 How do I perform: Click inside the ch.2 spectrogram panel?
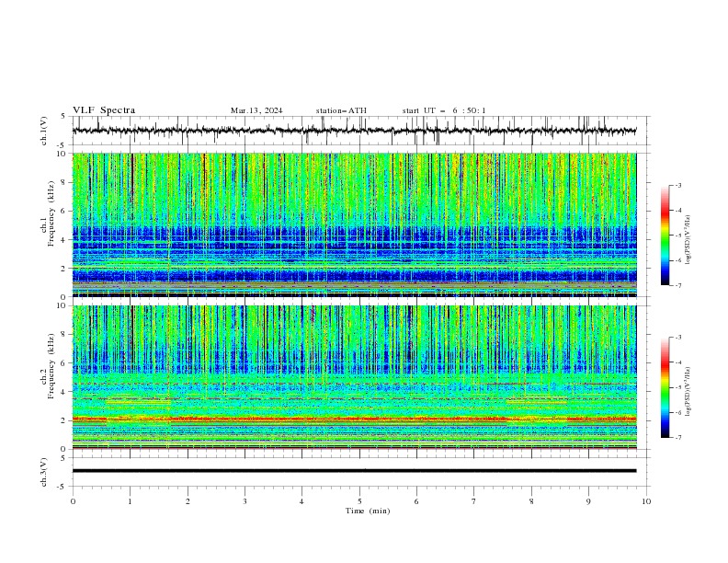[x=354, y=377]
